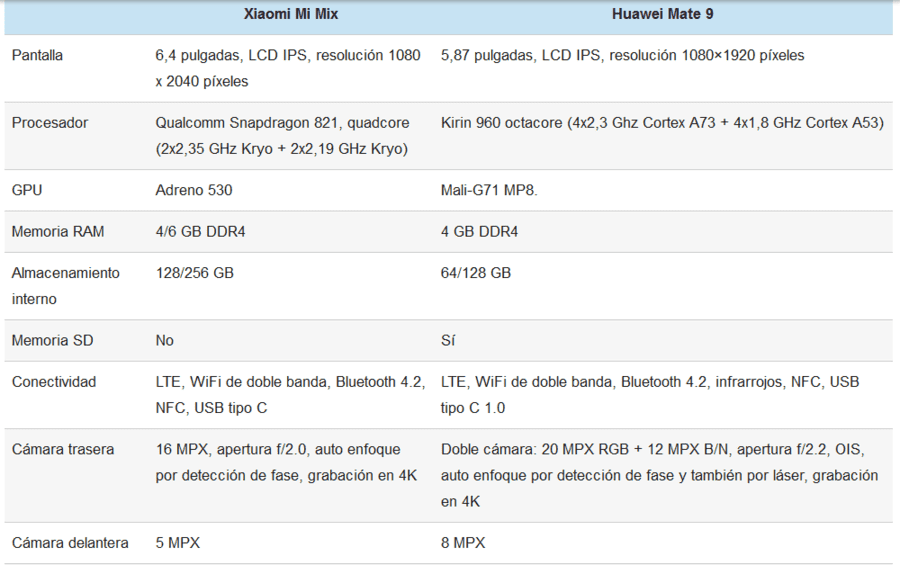Click the Cámara trasera row label
This screenshot has height=565, width=900.
click(63, 449)
